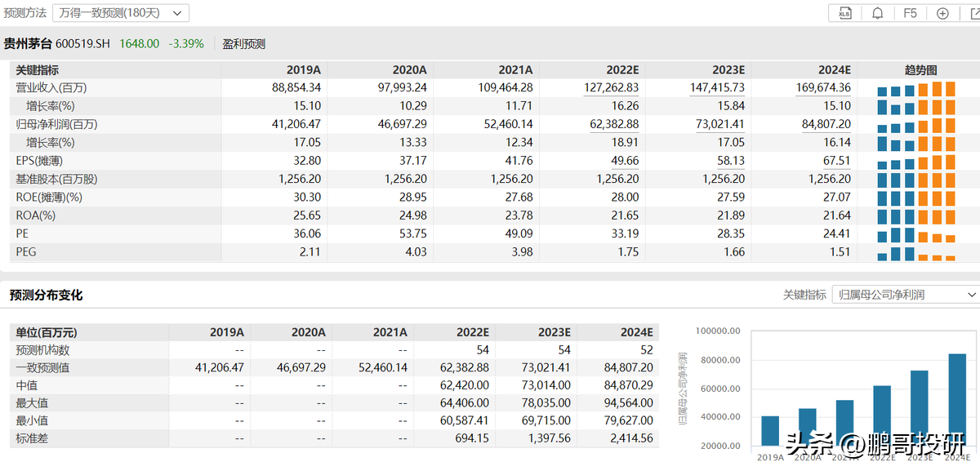The height and width of the screenshot is (471, 980).
Task: Click the 营业收入 trend mini chart
Action: [915, 88]
